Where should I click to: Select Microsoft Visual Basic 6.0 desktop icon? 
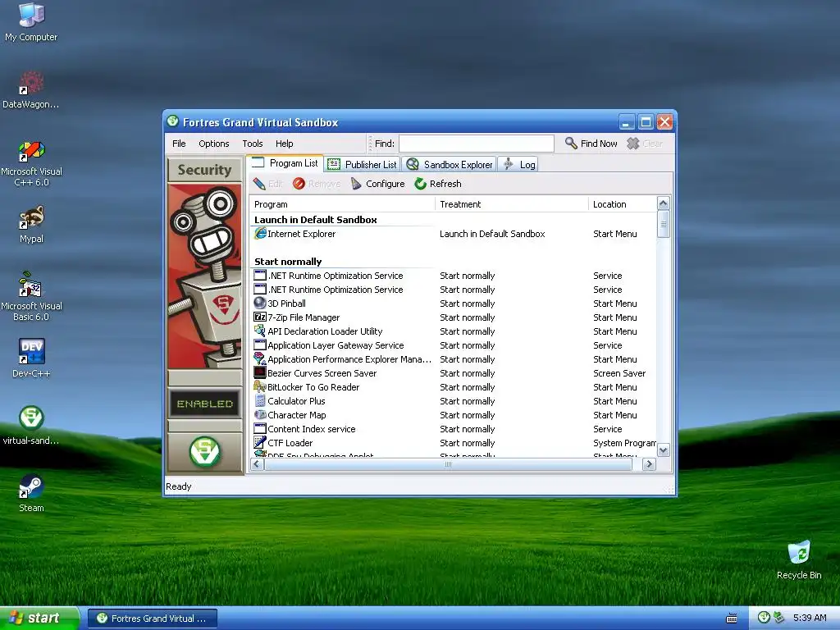[x=31, y=296]
